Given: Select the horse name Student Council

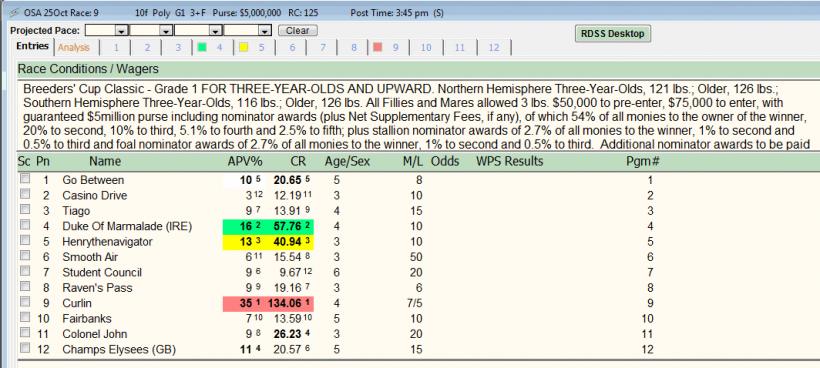Looking at the screenshot, I should (102, 272).
